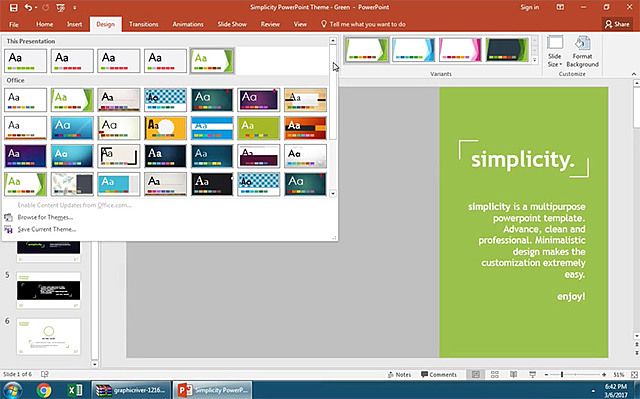640x399 pixels.
Task: Choose the olive green Aa Office theme
Action: coord(258,128)
